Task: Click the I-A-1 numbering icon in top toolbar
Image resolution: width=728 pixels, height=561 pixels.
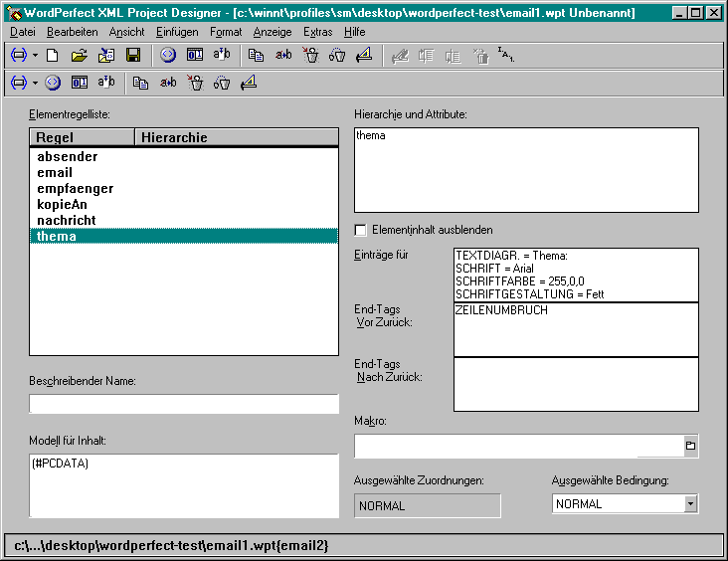Action: tap(506, 55)
